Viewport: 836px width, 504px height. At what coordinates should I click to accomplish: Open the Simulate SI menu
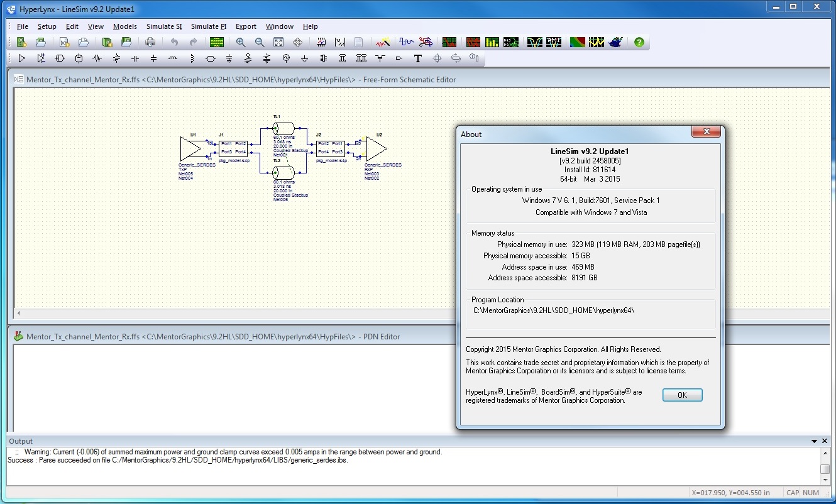(x=164, y=26)
